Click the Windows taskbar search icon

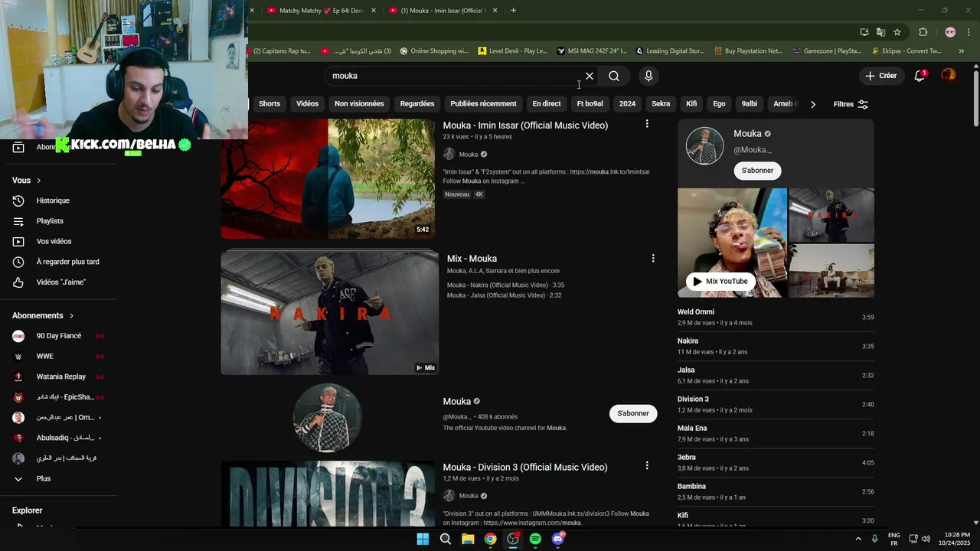[x=445, y=539]
